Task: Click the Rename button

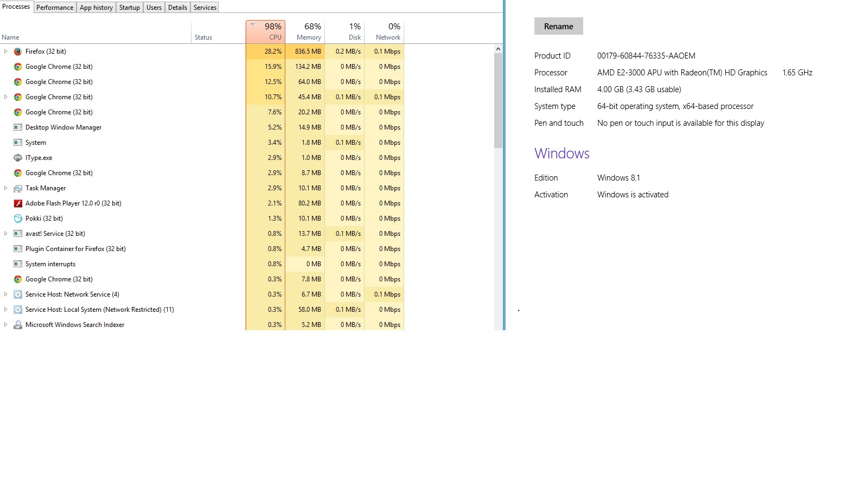Action: tap(559, 26)
